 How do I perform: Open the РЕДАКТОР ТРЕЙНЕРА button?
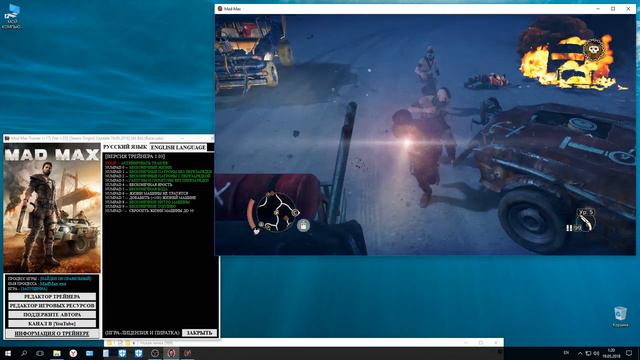[x=52, y=297]
